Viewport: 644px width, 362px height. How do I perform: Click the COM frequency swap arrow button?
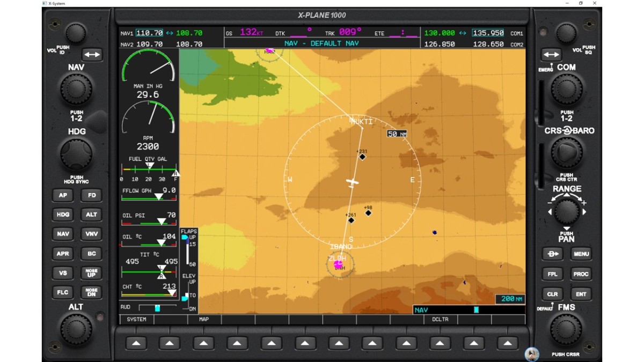click(x=551, y=55)
